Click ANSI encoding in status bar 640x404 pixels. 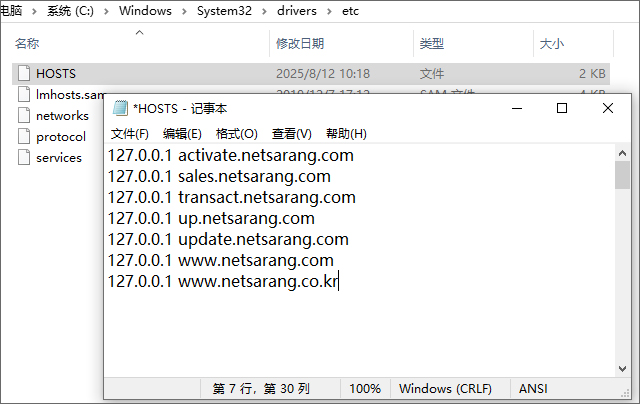click(x=533, y=388)
